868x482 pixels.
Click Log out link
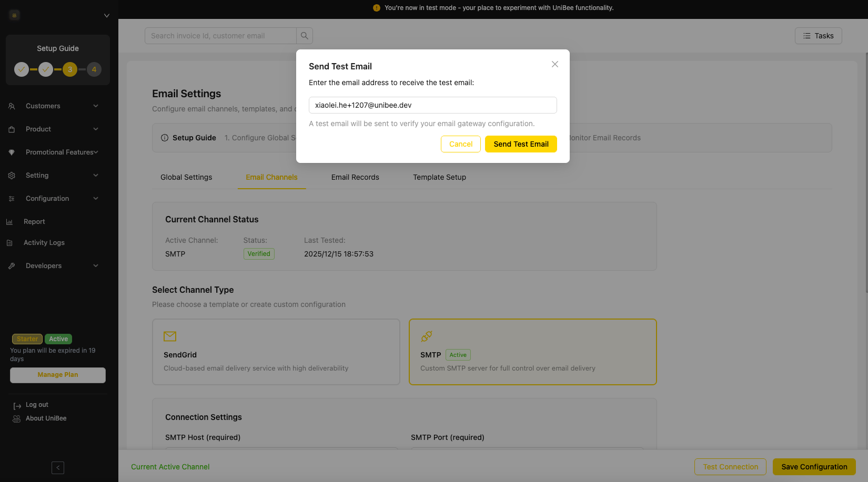click(37, 405)
